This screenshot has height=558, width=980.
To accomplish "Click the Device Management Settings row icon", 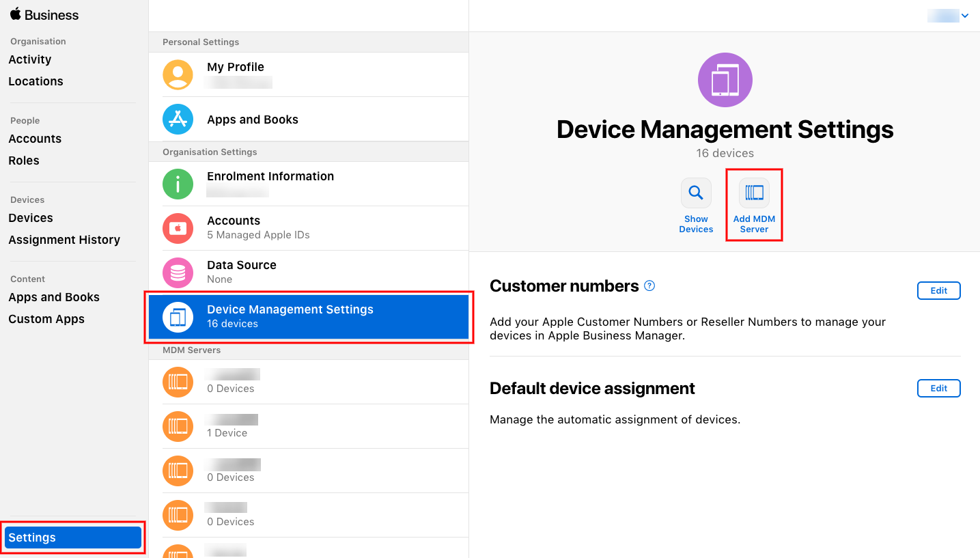I will (x=178, y=317).
